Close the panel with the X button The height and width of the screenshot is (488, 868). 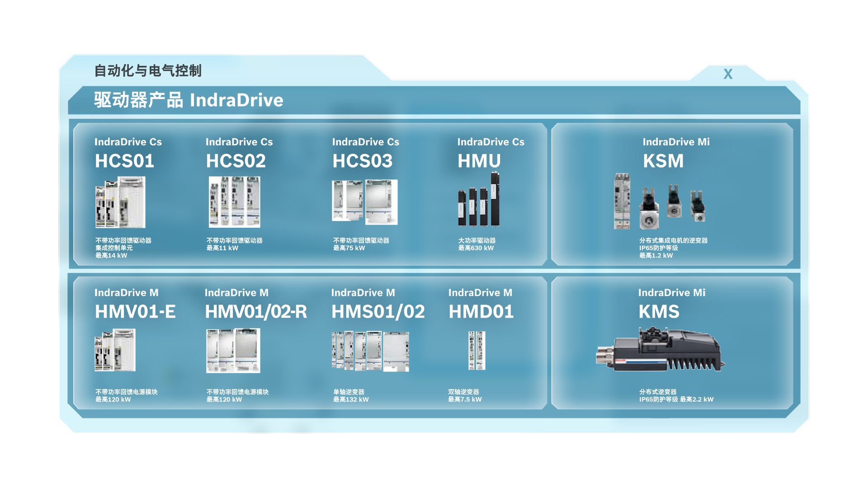tap(728, 74)
